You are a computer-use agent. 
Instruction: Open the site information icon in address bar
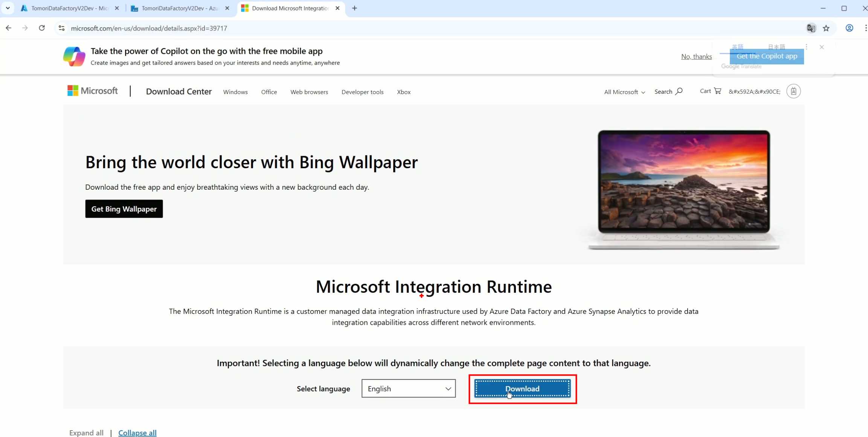(62, 28)
